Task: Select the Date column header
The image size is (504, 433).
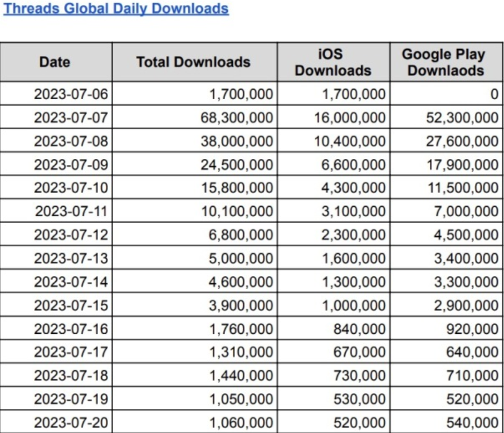Action: (x=56, y=62)
